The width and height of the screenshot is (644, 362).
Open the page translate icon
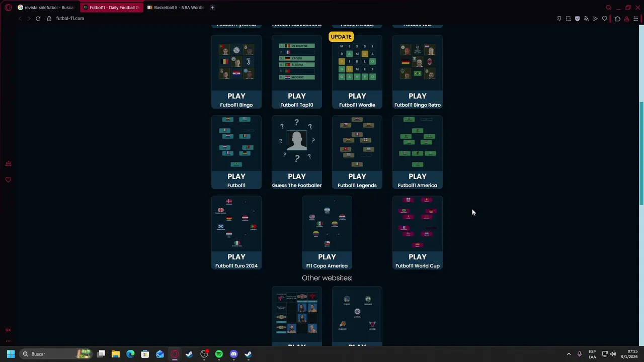pos(586,19)
